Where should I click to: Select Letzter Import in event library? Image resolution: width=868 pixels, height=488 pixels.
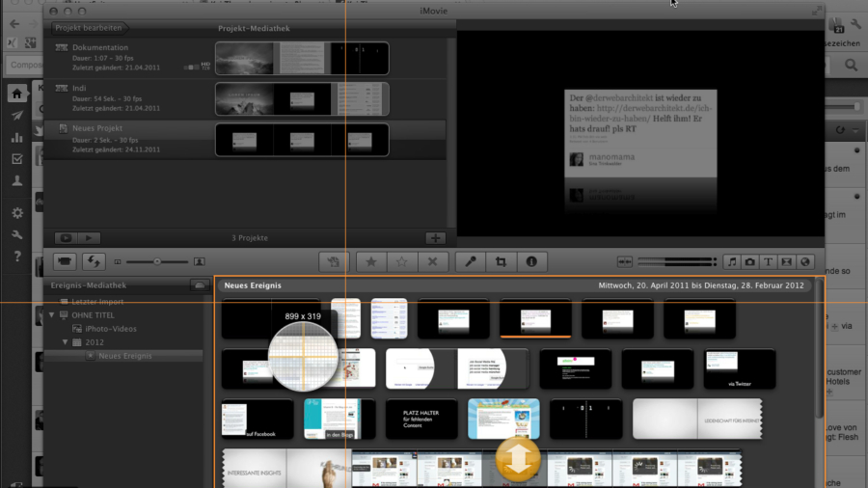click(x=97, y=302)
